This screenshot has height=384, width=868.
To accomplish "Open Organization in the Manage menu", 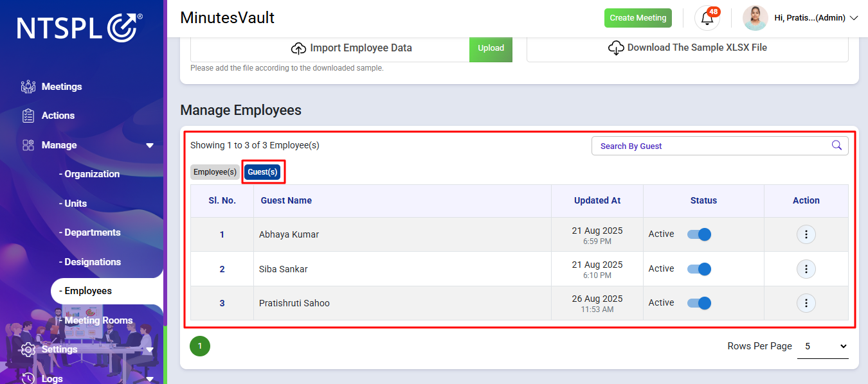I will 89,174.
